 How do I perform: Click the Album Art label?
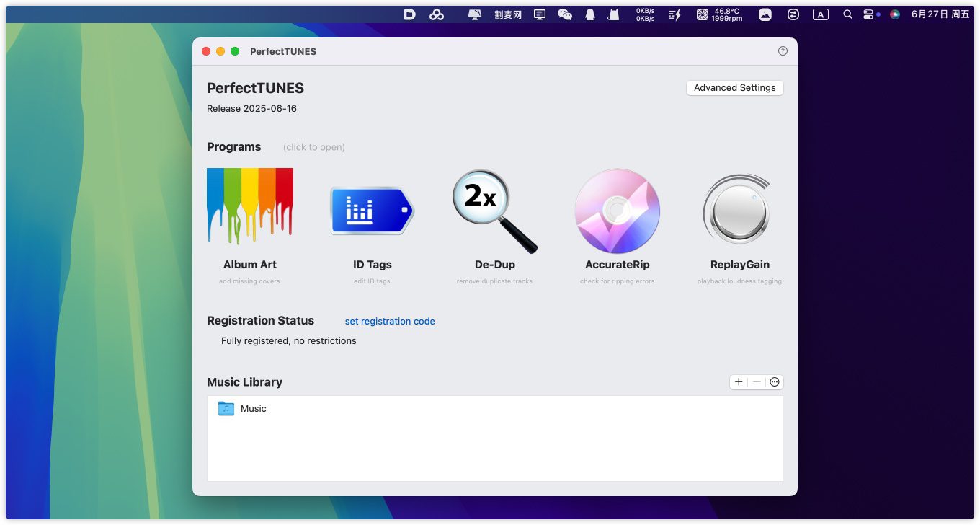[250, 265]
